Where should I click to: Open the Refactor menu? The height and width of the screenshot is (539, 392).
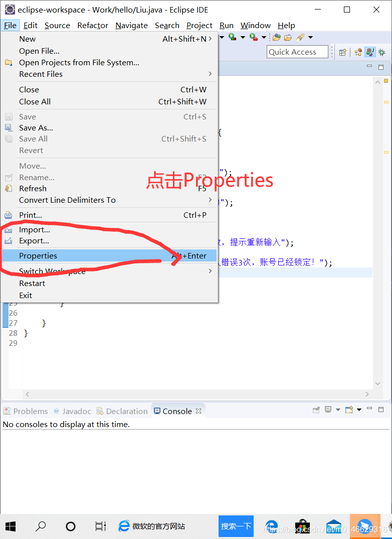pos(93,26)
